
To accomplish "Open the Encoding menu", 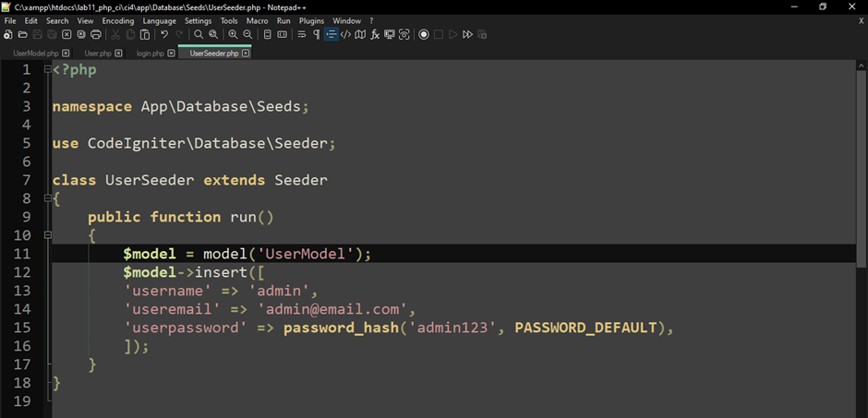I will click(118, 21).
